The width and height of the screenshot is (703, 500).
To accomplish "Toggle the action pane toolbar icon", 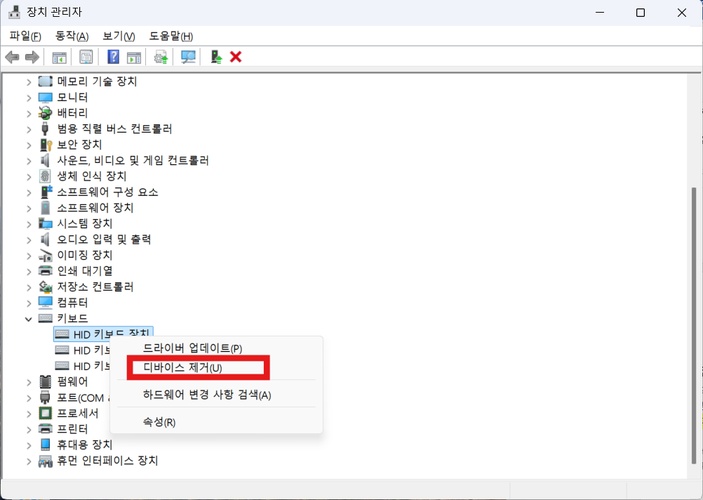I will click(134, 57).
